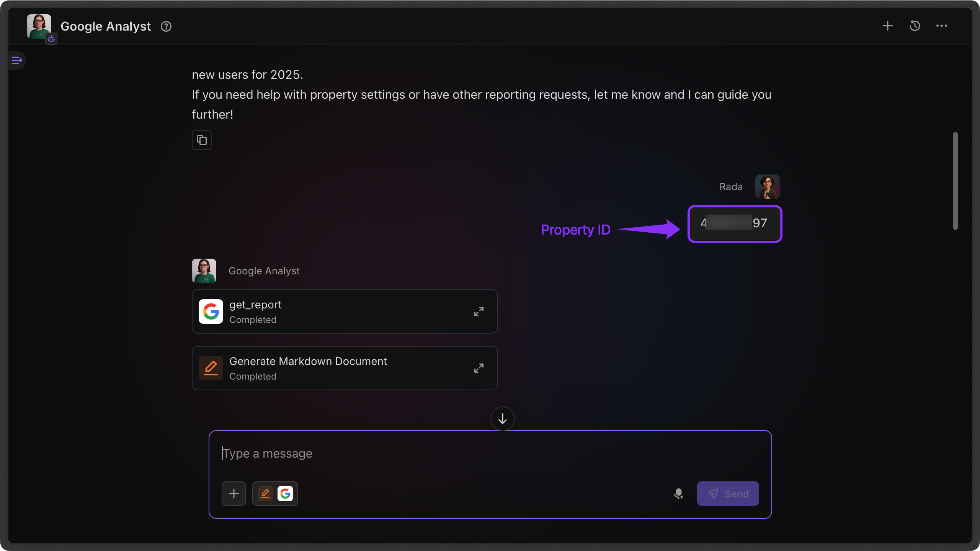Screen dimensions: 980x551
Task: Click the Google logo on the get_report card
Action: pos(211,311)
